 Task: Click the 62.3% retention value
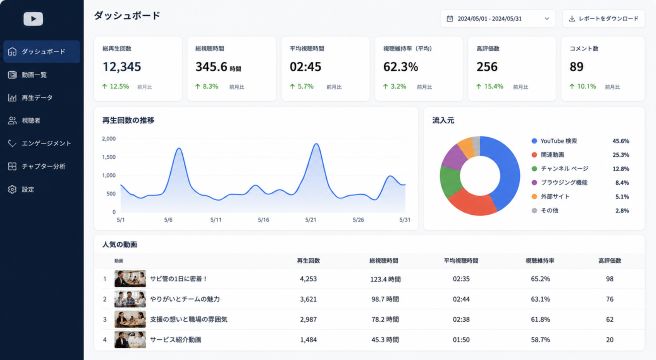400,67
